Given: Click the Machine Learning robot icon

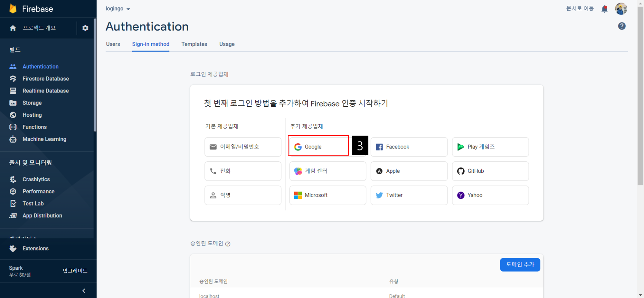Looking at the screenshot, I should tap(13, 139).
